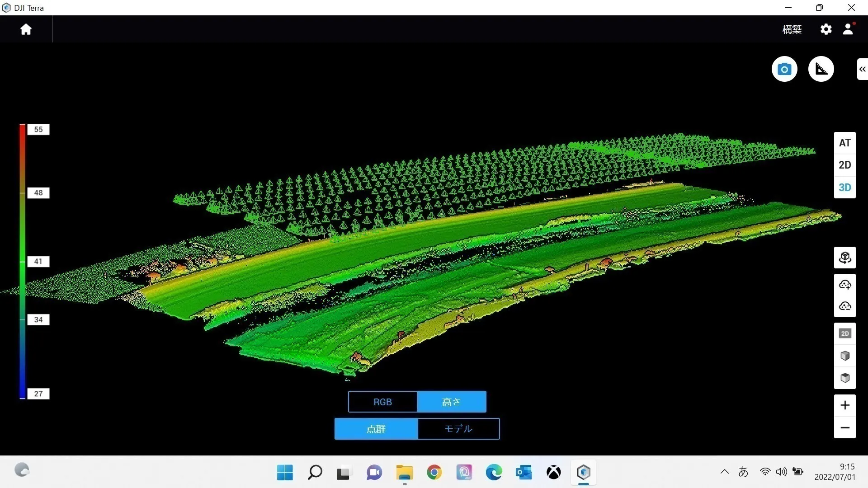Select the lower cube view icon

[844, 378]
